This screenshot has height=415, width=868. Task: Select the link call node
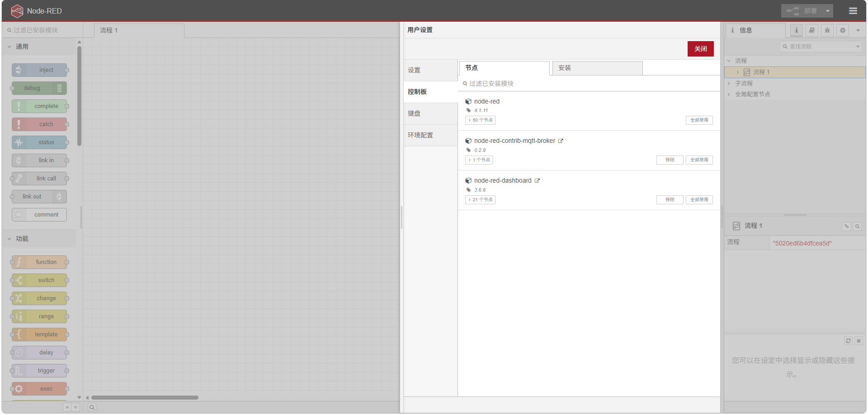39,179
